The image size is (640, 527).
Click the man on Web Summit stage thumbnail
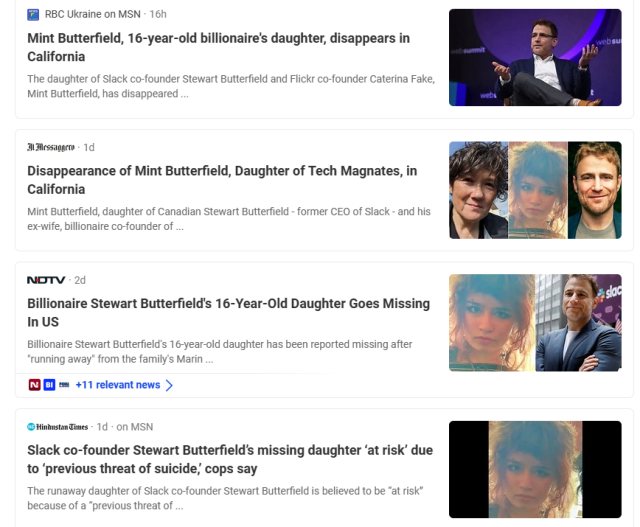coord(535,58)
